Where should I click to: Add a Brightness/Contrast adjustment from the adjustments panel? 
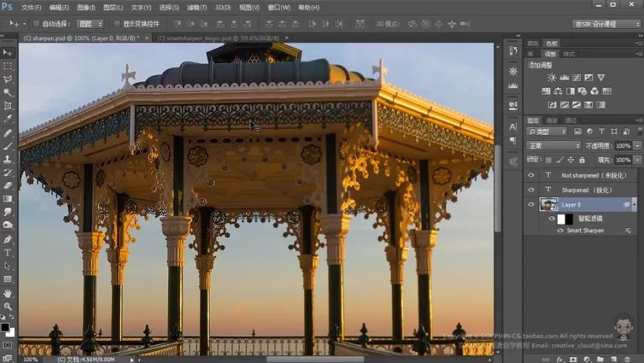click(552, 78)
